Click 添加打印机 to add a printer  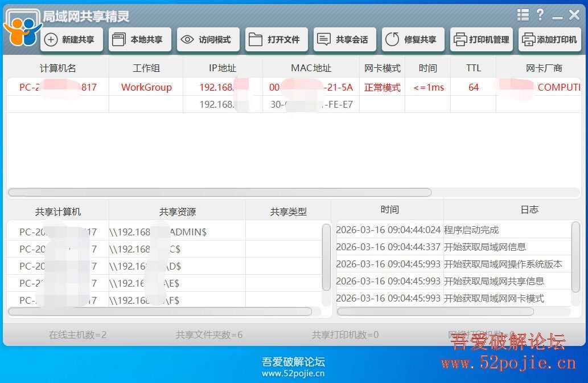549,39
